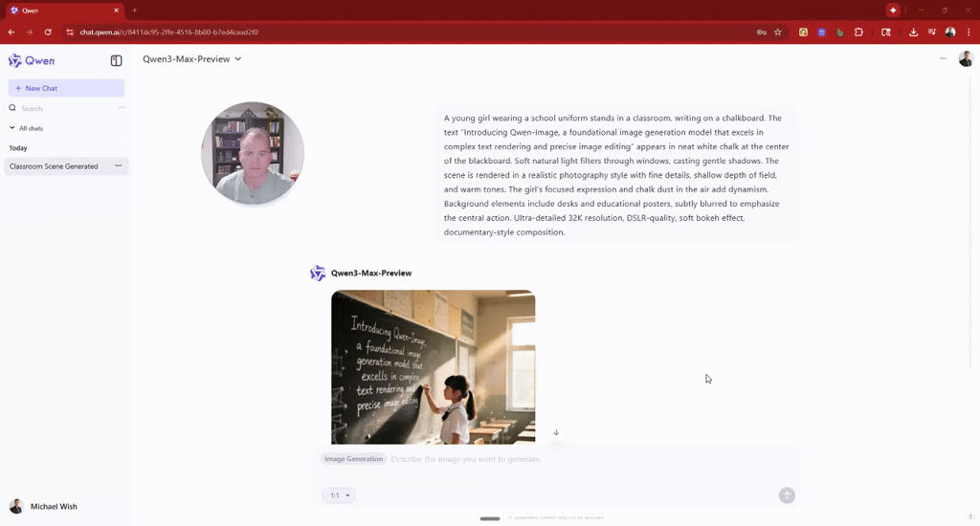The image size is (980, 526).
Task: Collapse the sidebar with the panel toggle icon
Action: pos(116,60)
